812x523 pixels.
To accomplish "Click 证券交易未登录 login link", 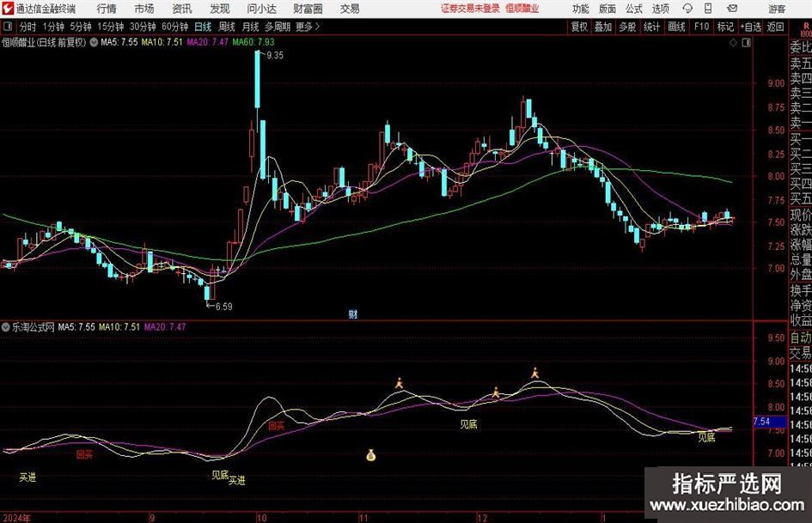I will pos(469,9).
